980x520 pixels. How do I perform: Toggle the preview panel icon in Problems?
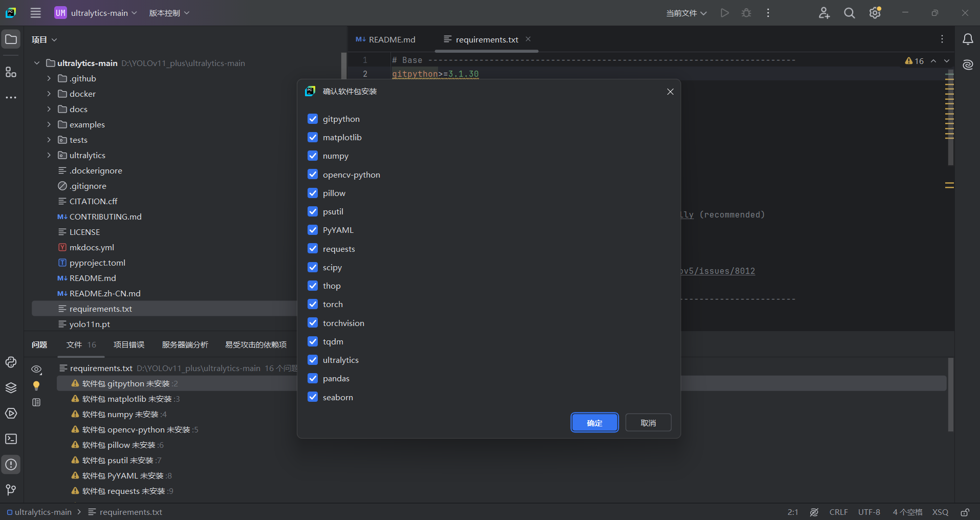point(36,402)
